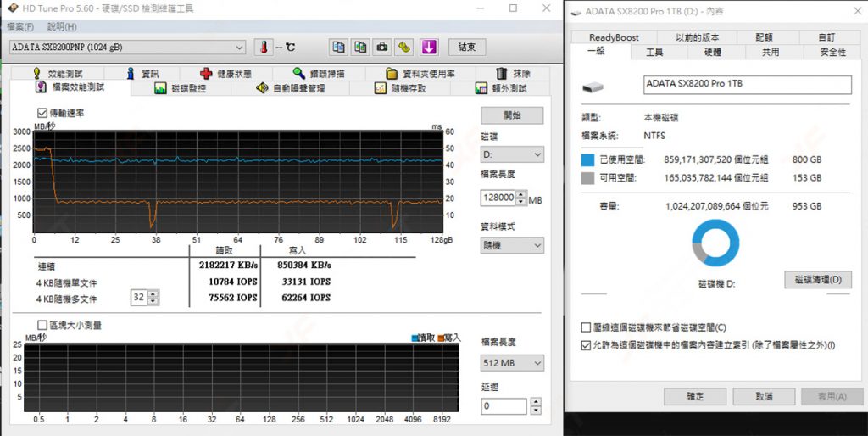The image size is (868, 436).
Task: Uncheck the 傳輸速率 checkbox
Action: coord(42,113)
